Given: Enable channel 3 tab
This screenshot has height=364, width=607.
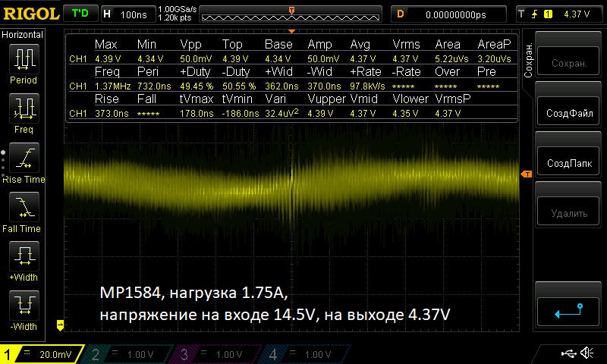Looking at the screenshot, I should (211, 354).
